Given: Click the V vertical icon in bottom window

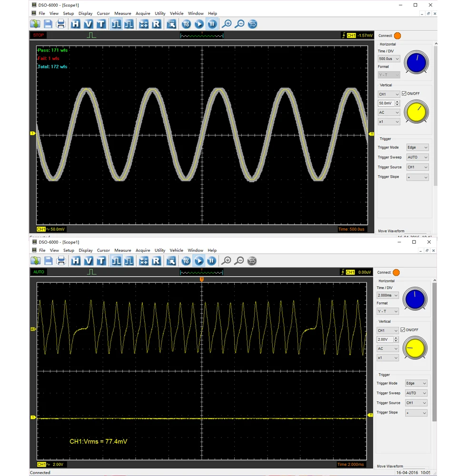Looking at the screenshot, I should [89, 261].
